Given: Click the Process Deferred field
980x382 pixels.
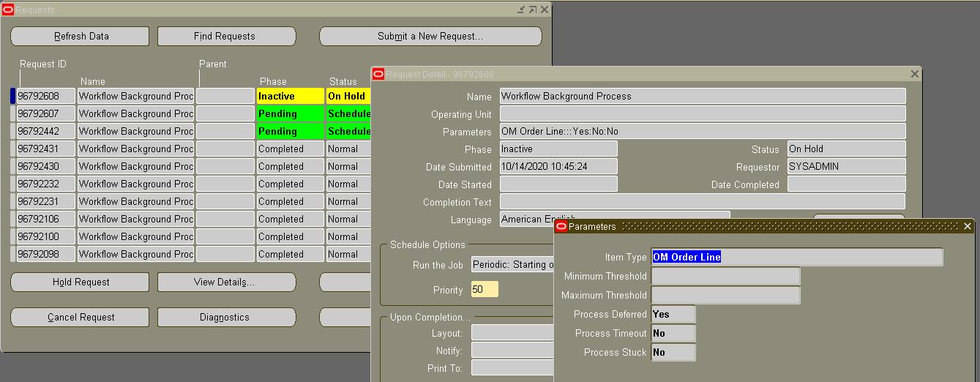Looking at the screenshot, I should (673, 314).
